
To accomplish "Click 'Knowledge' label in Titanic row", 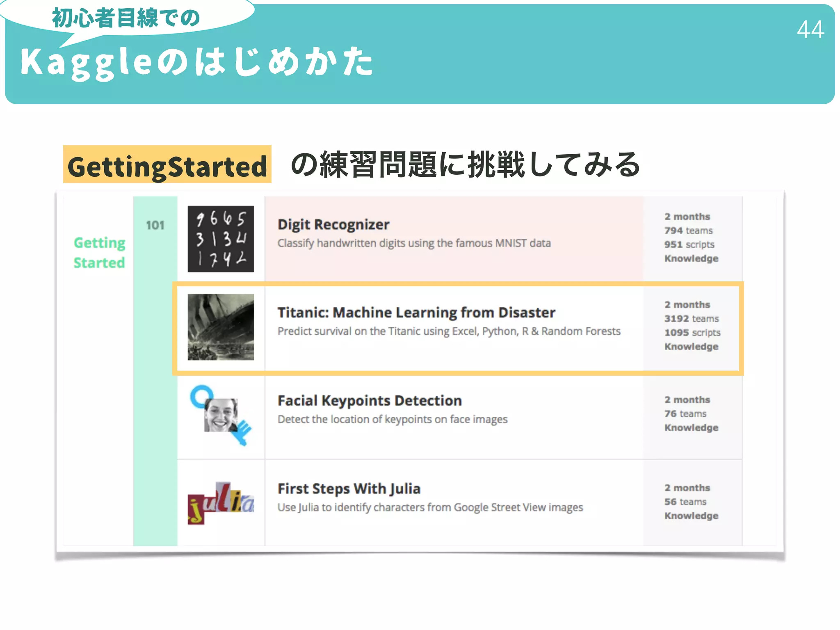I will pos(691,347).
